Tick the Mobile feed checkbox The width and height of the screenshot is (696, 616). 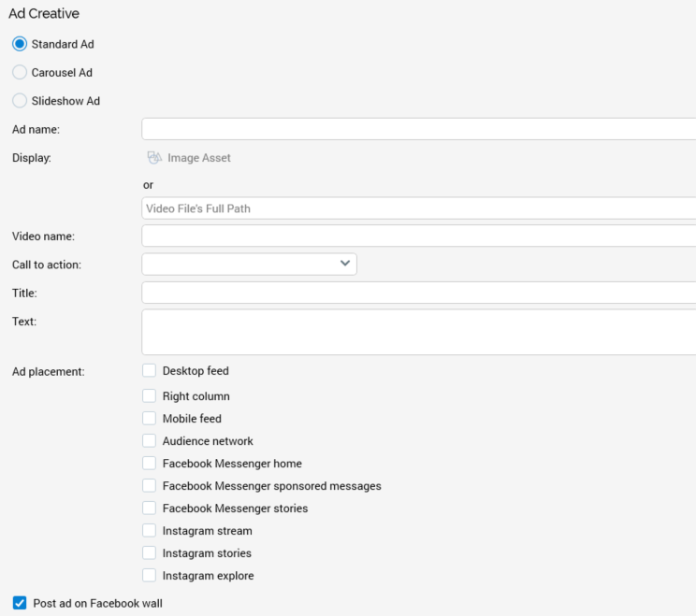point(150,419)
